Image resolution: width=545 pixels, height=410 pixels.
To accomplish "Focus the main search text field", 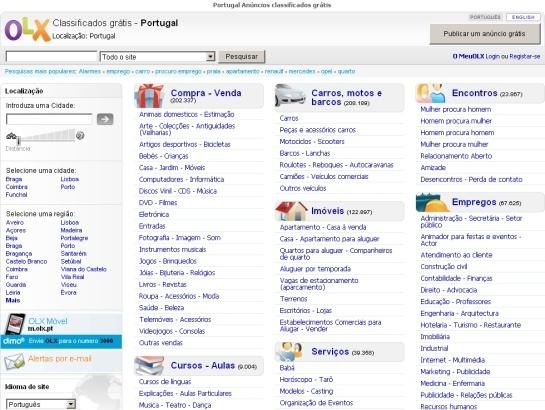I will (x=51, y=56).
